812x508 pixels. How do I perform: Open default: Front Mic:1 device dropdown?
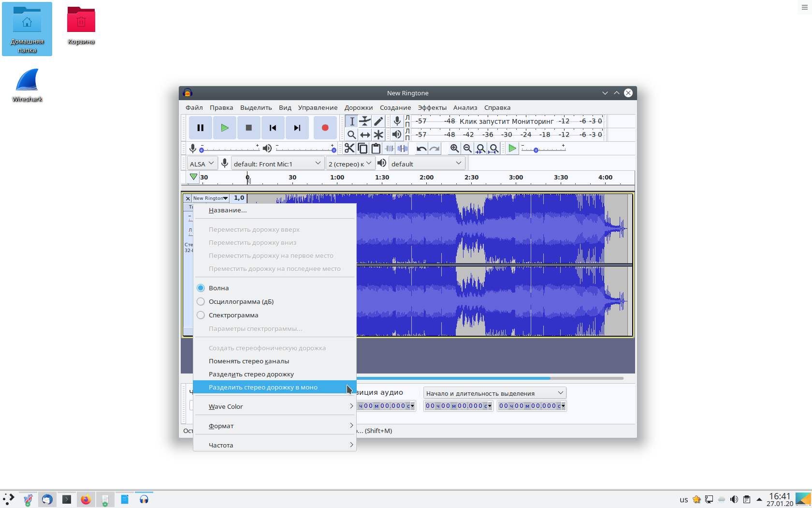277,164
